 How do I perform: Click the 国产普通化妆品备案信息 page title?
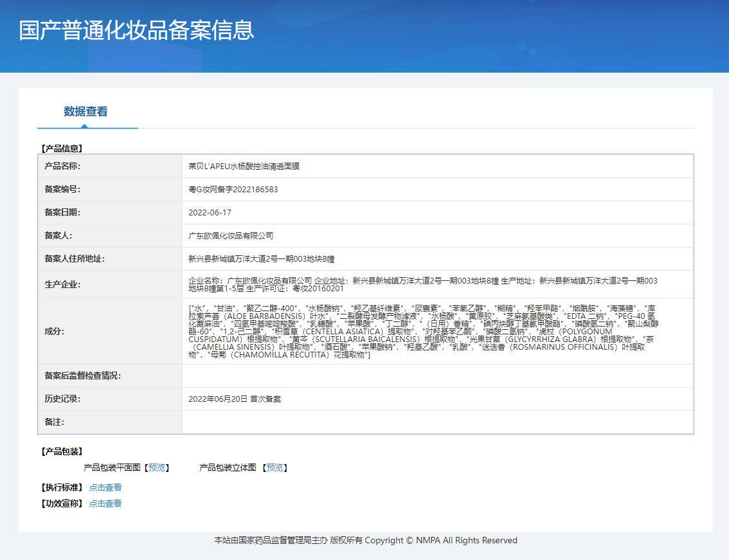pyautogui.click(x=136, y=30)
